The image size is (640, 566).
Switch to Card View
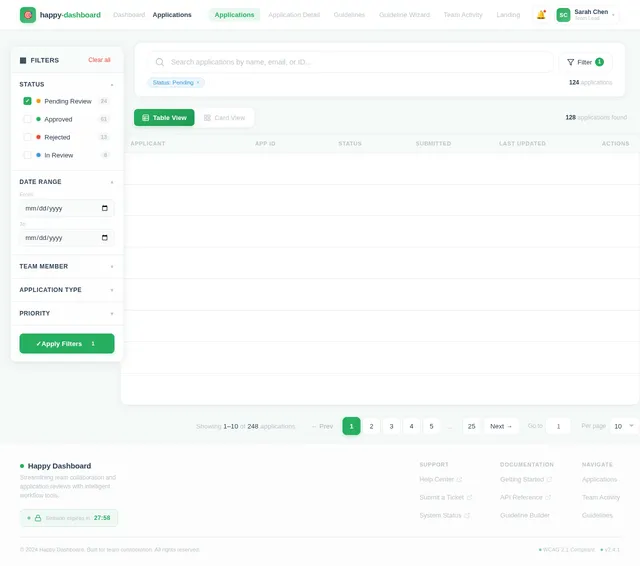tap(224, 118)
